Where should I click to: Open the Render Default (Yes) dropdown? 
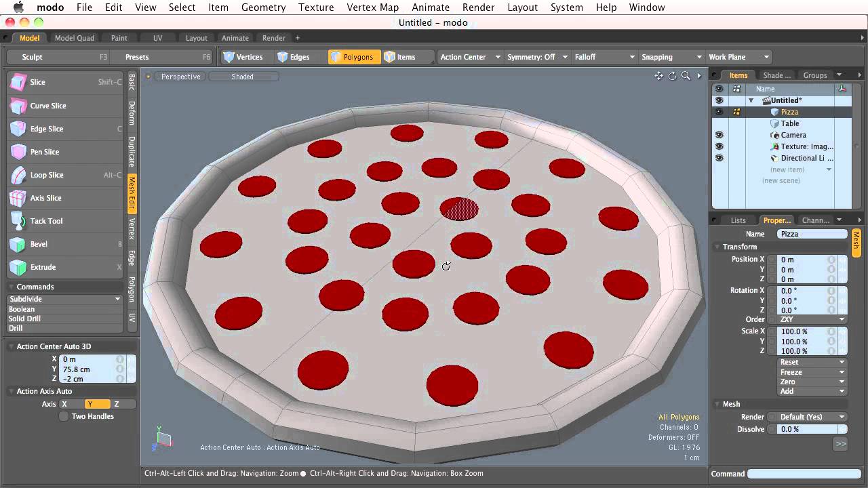812,417
